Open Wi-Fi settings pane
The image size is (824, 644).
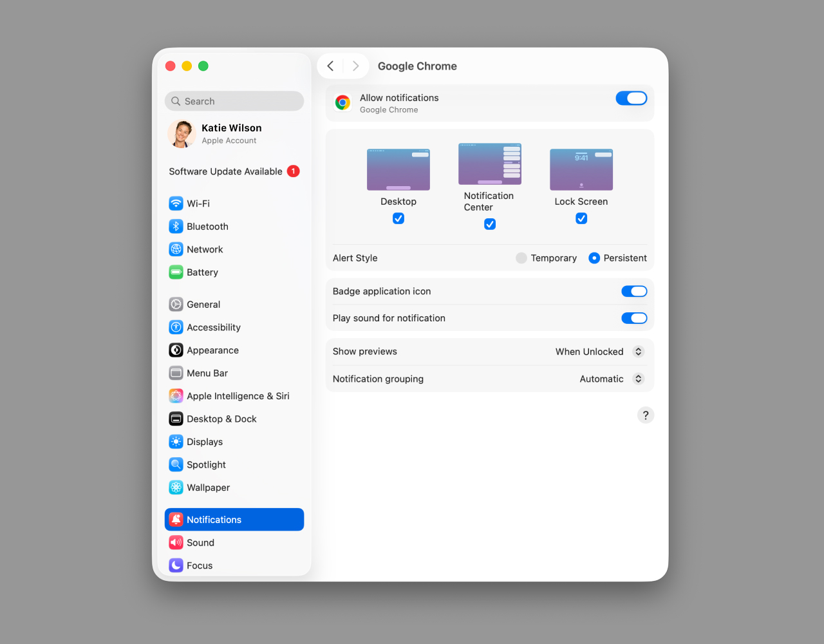234,204
